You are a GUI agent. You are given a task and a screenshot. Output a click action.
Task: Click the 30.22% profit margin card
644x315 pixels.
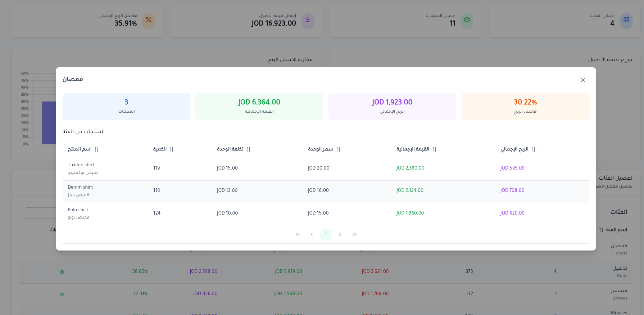pos(525,107)
